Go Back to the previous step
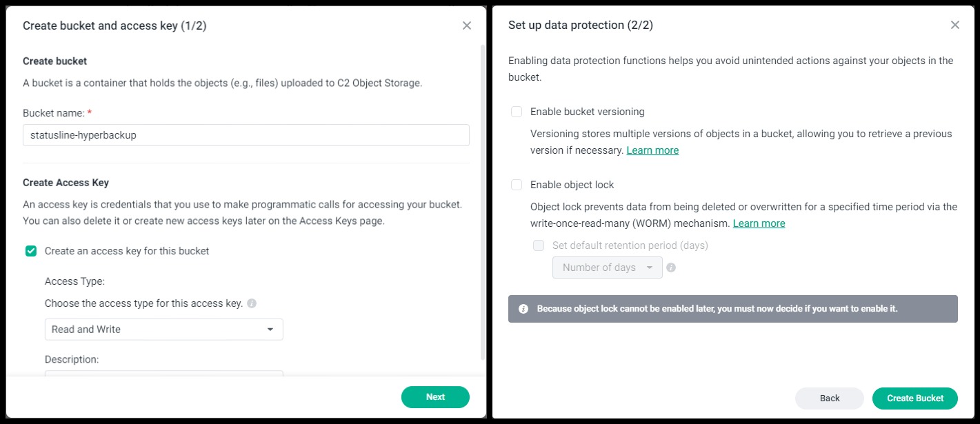 click(830, 398)
